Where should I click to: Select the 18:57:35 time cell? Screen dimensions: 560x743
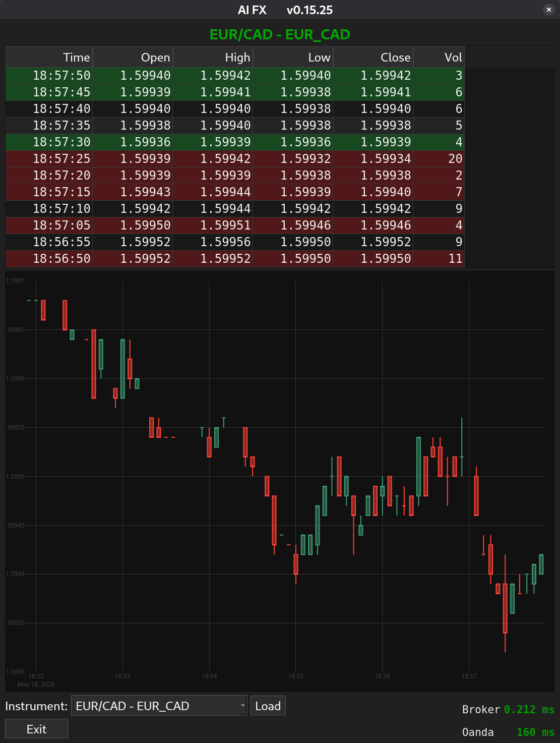pyautogui.click(x=49, y=126)
